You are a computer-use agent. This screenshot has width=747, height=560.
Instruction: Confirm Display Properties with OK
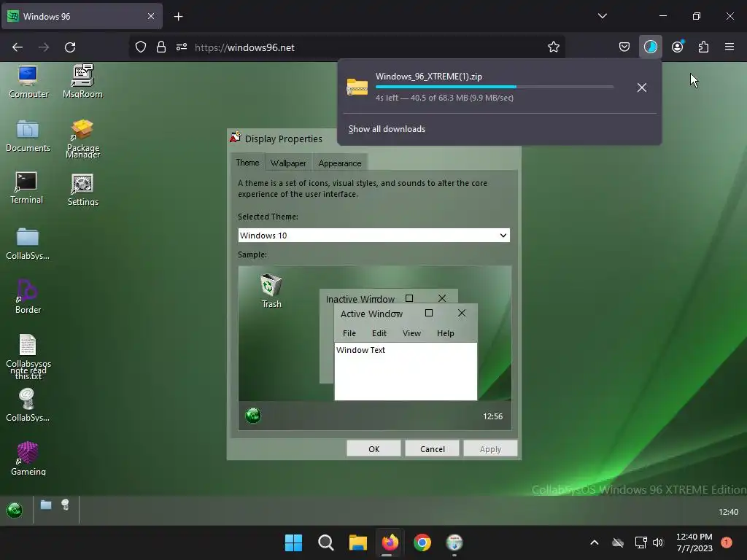(x=373, y=448)
